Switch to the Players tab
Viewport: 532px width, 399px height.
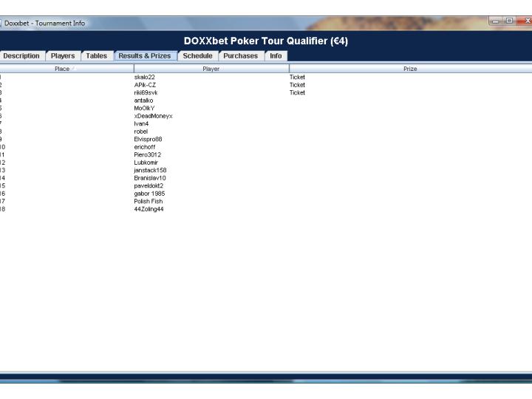tap(63, 56)
